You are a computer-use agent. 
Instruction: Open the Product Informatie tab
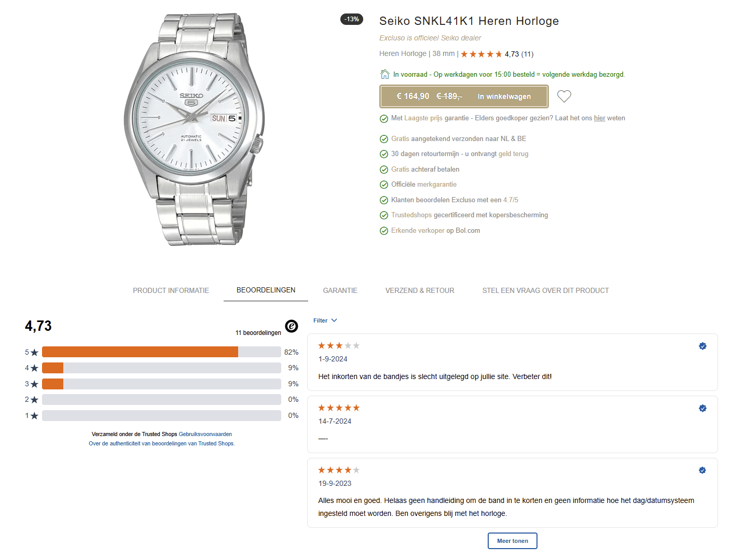(171, 290)
